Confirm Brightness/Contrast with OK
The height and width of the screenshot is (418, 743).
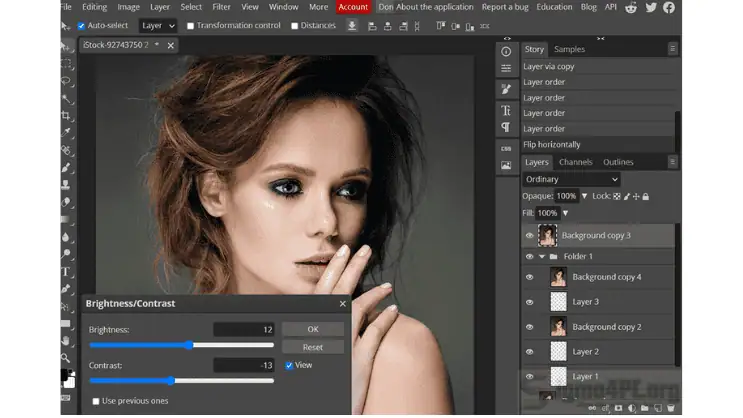[313, 329]
